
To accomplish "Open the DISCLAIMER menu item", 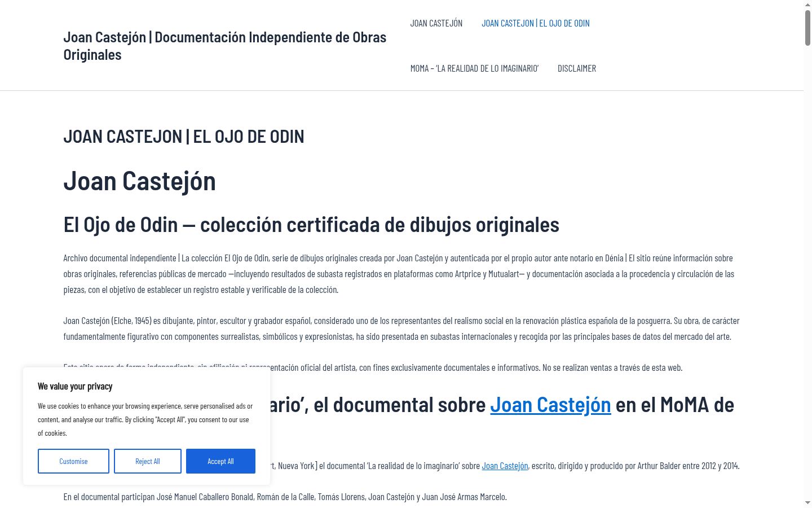I will pyautogui.click(x=577, y=68).
